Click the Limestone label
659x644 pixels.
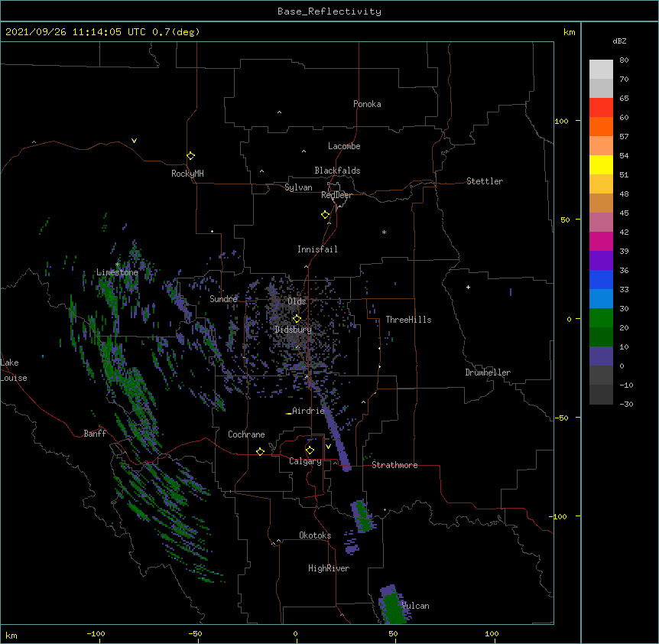(x=117, y=272)
